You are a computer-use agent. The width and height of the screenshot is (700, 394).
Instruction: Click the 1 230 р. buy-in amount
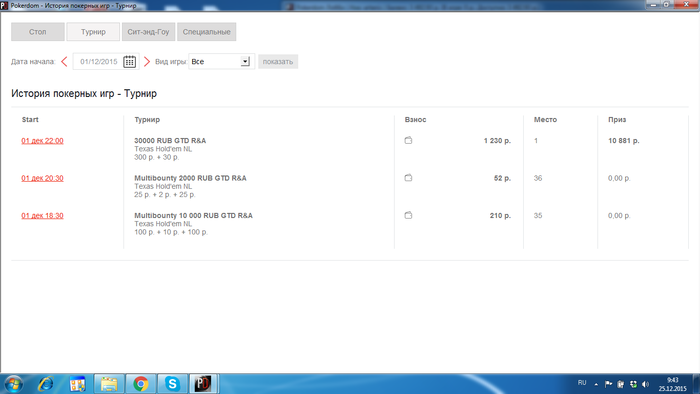point(497,141)
